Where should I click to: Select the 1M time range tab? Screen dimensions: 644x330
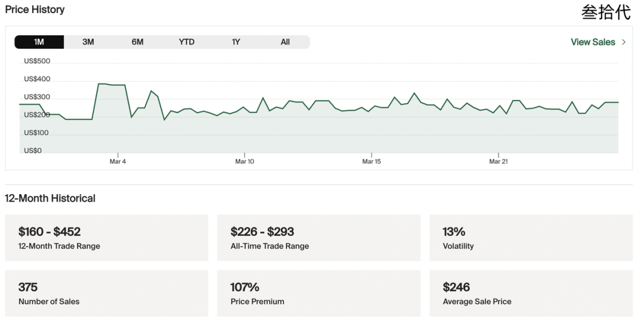[39, 42]
